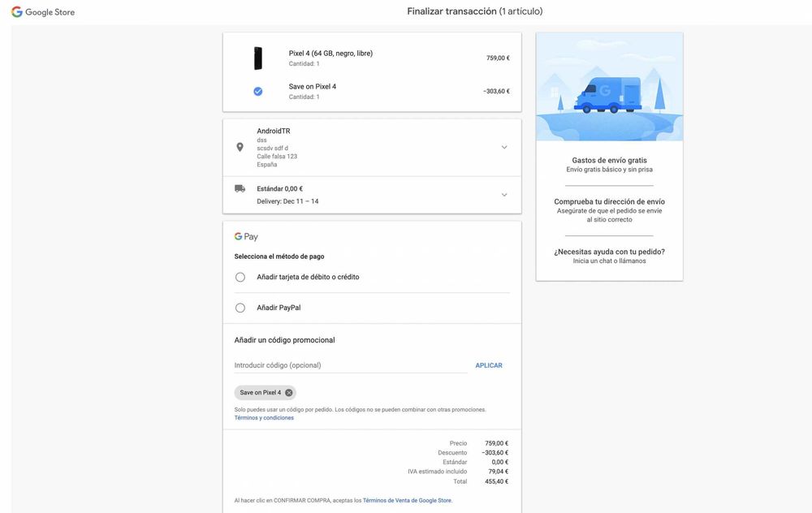Image resolution: width=812 pixels, height=513 pixels.
Task: Click the location pin icon
Action: coord(240,147)
